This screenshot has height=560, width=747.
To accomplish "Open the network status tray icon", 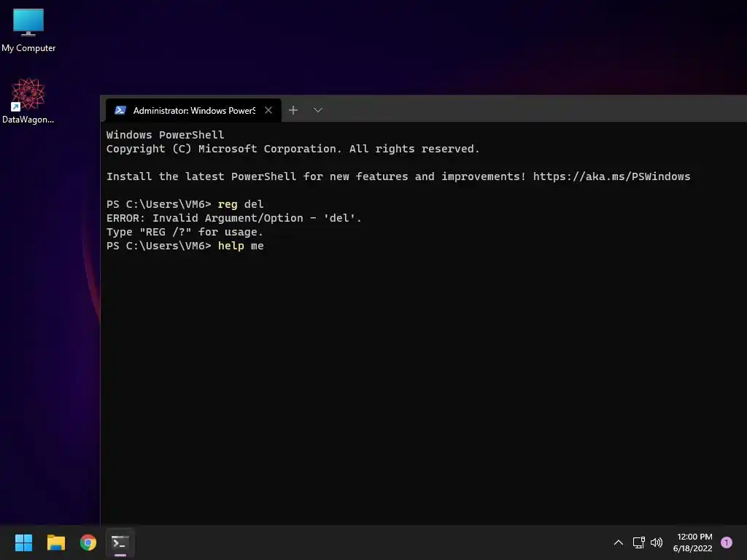I will click(638, 542).
